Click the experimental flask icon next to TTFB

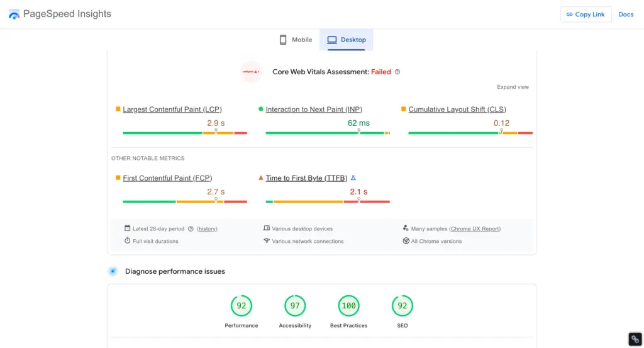[353, 178]
